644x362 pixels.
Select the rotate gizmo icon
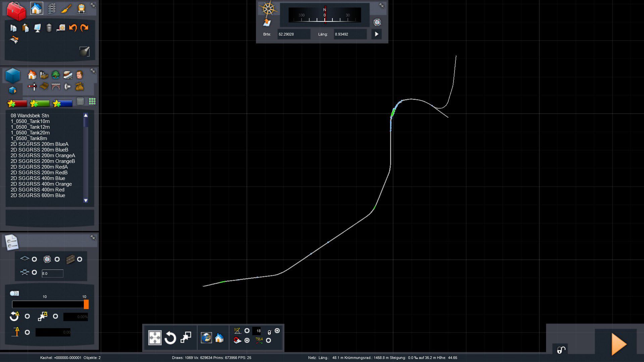coord(170,338)
